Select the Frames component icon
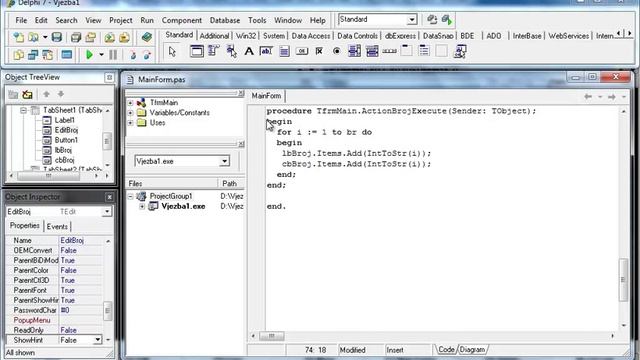Viewport: 640px width, 360px height. click(196, 51)
